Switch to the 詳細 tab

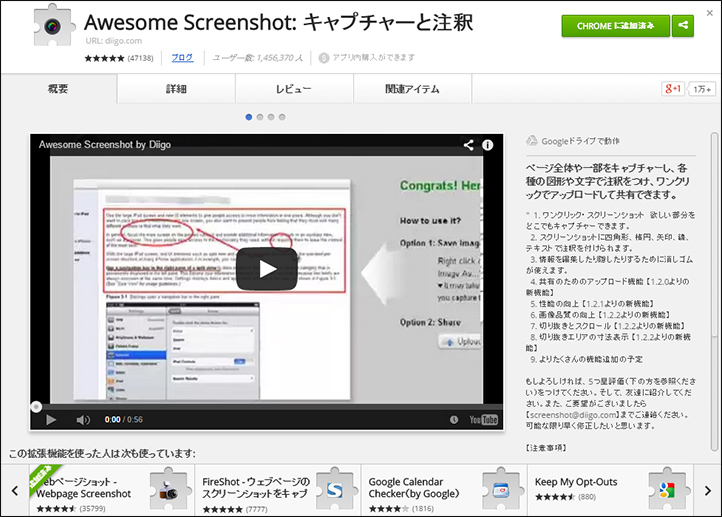176,89
